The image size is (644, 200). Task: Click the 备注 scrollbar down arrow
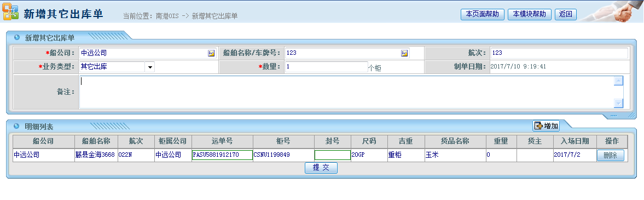tap(618, 103)
